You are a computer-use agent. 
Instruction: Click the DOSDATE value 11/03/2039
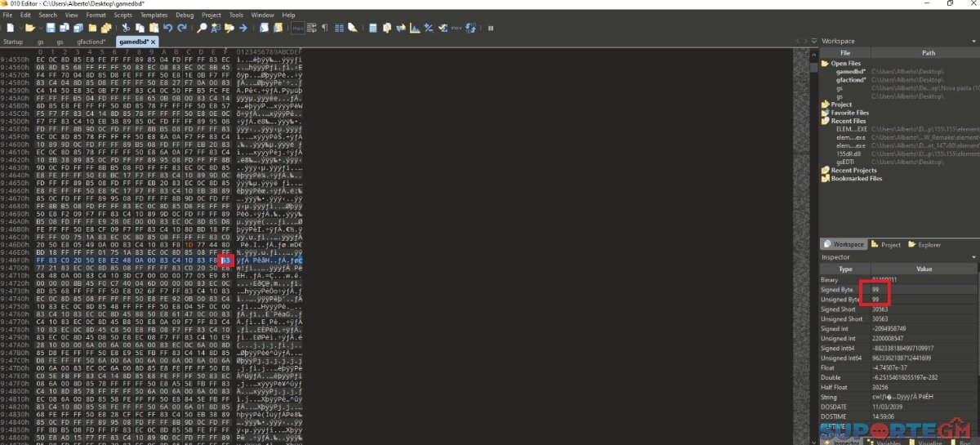(887, 407)
